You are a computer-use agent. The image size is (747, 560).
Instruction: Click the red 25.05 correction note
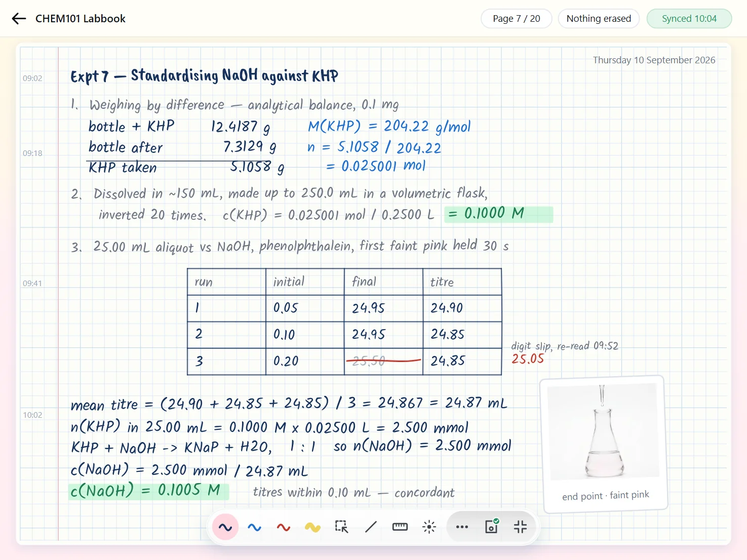pyautogui.click(x=528, y=359)
